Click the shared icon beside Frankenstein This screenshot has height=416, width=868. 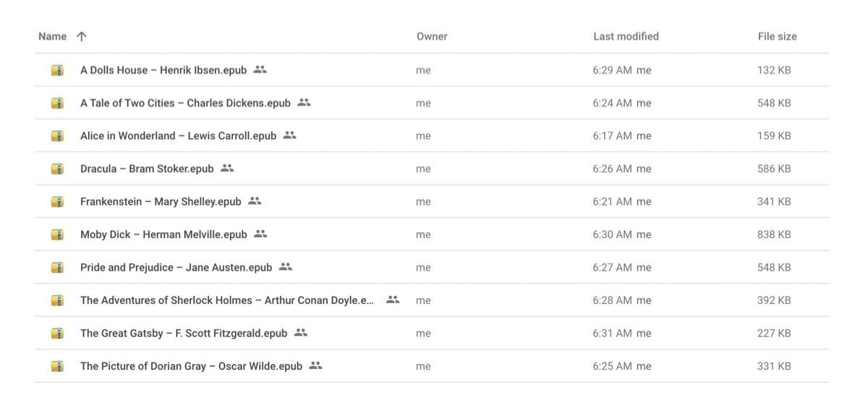[255, 201]
